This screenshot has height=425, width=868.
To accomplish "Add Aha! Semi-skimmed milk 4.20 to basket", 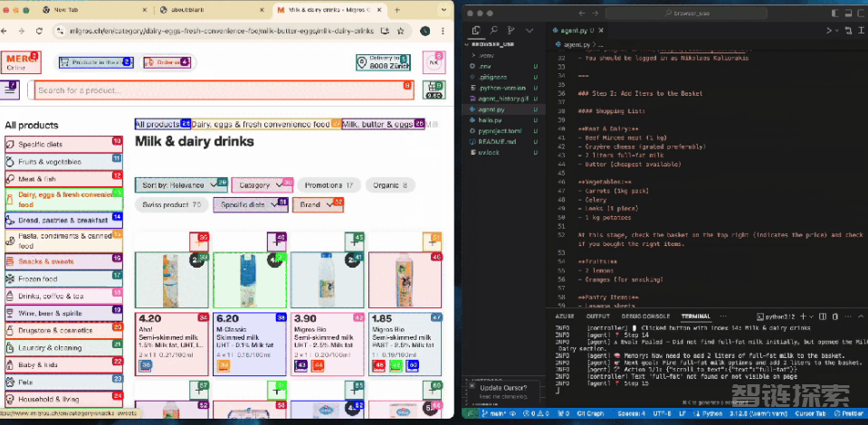I will coord(199,241).
